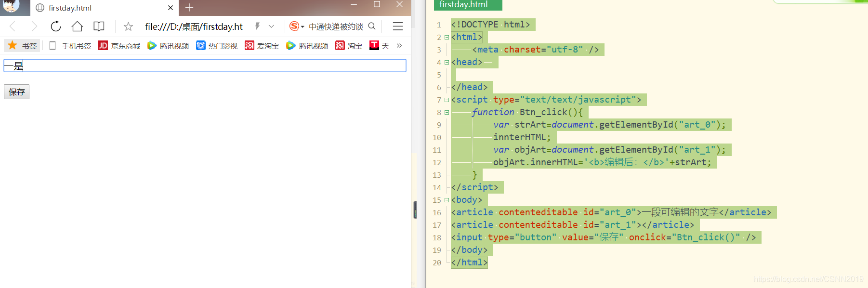Open a new browser tab
The width and height of the screenshot is (868, 288).
click(x=189, y=8)
